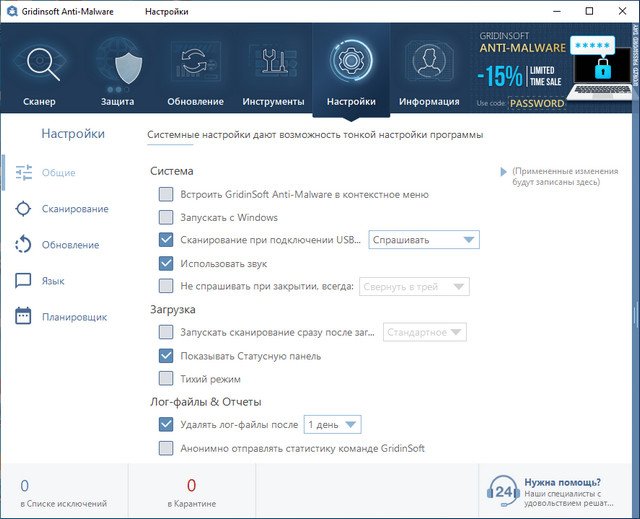Select Сканирование settings section
640x519 pixels.
(75, 209)
